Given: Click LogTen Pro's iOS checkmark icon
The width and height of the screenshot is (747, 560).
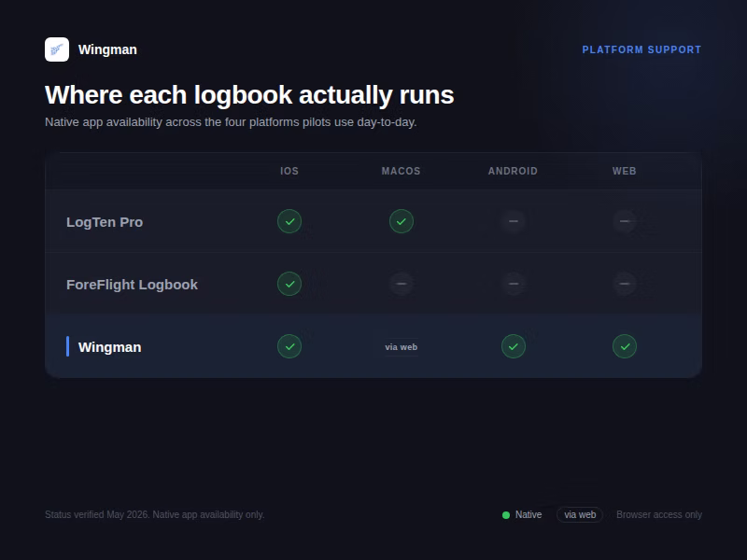Looking at the screenshot, I should (289, 221).
